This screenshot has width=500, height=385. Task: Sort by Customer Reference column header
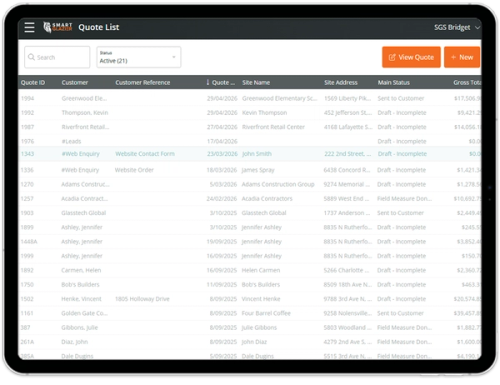pos(143,83)
